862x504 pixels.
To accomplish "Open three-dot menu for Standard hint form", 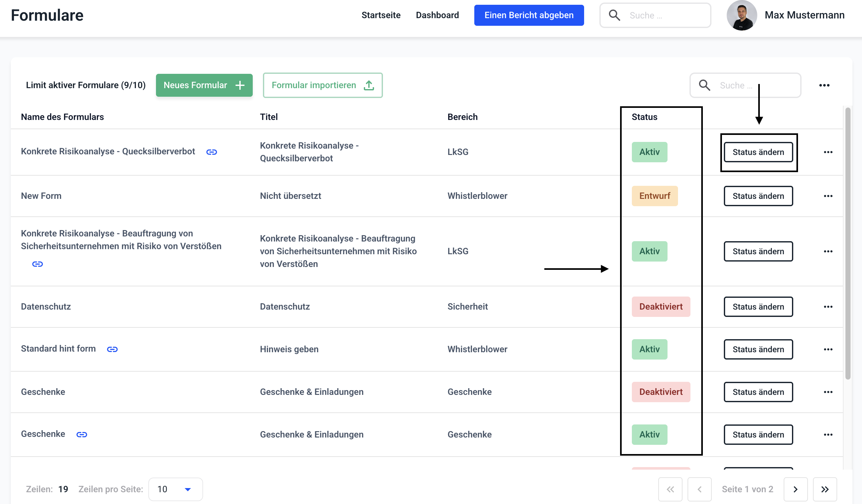I will [828, 349].
